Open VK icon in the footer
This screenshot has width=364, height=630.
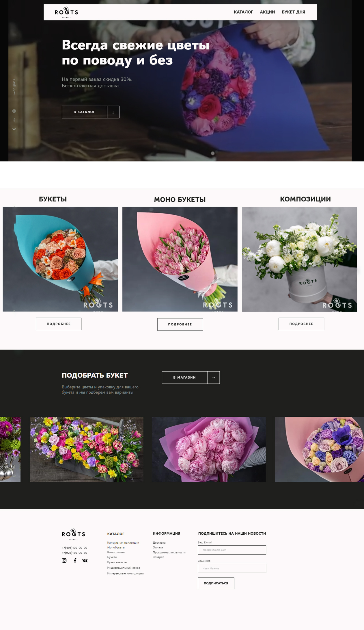(85, 561)
